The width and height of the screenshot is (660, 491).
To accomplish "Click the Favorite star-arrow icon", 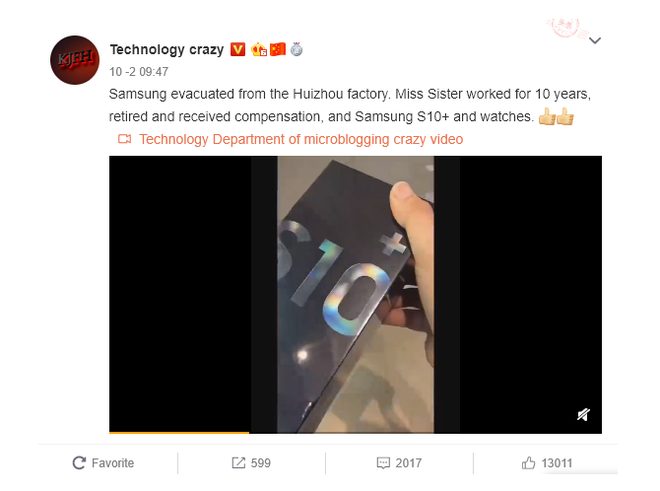I will pyautogui.click(x=79, y=463).
